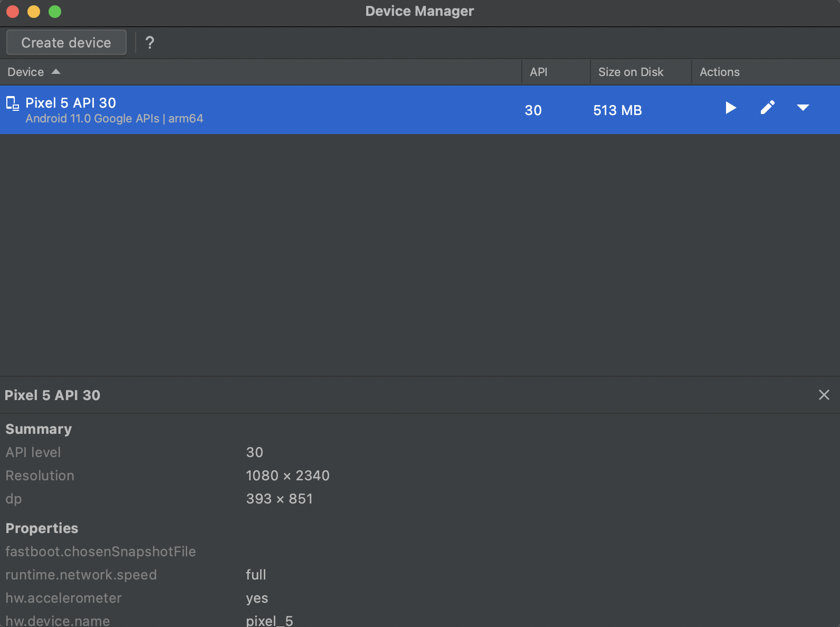Click the Create device button
This screenshot has width=840, height=627.
[x=66, y=42]
